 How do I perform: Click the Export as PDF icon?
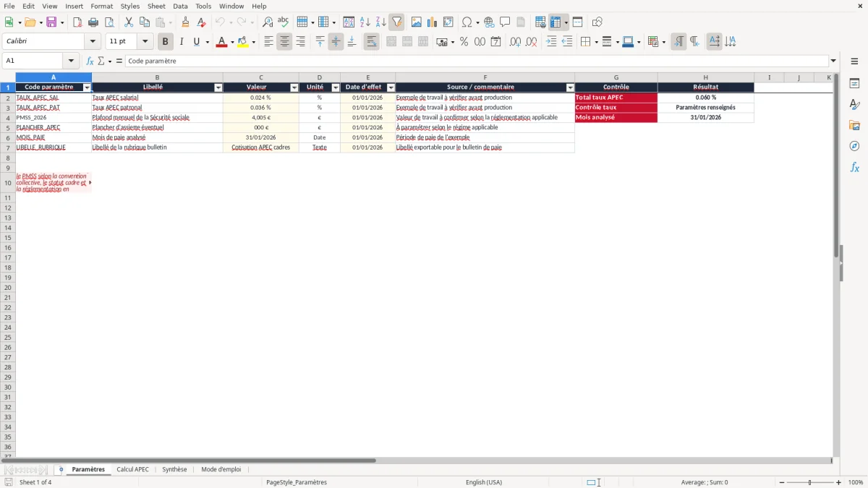(x=77, y=22)
